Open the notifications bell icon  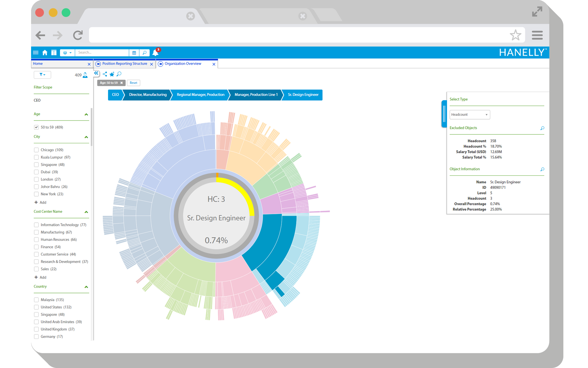pyautogui.click(x=155, y=53)
